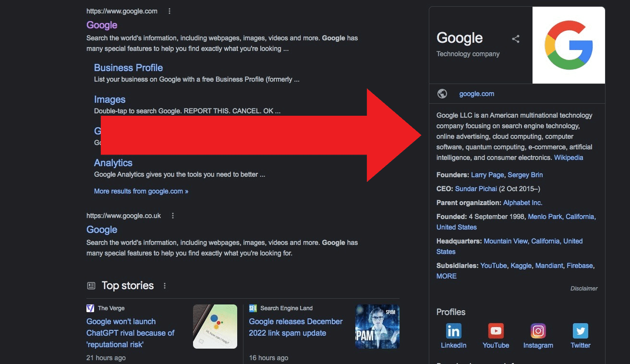Image resolution: width=630 pixels, height=364 pixels.
Task: Click the Founders label in the knowledge panel
Action: [453, 175]
